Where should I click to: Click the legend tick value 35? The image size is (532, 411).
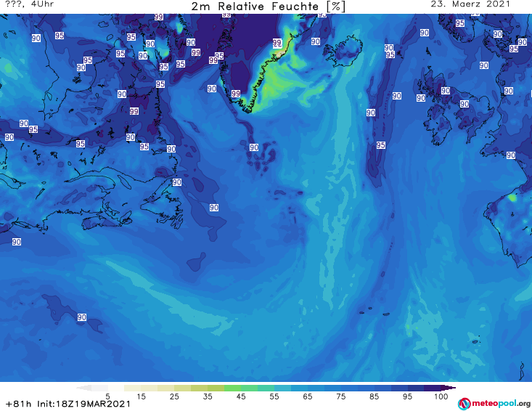[x=208, y=396]
